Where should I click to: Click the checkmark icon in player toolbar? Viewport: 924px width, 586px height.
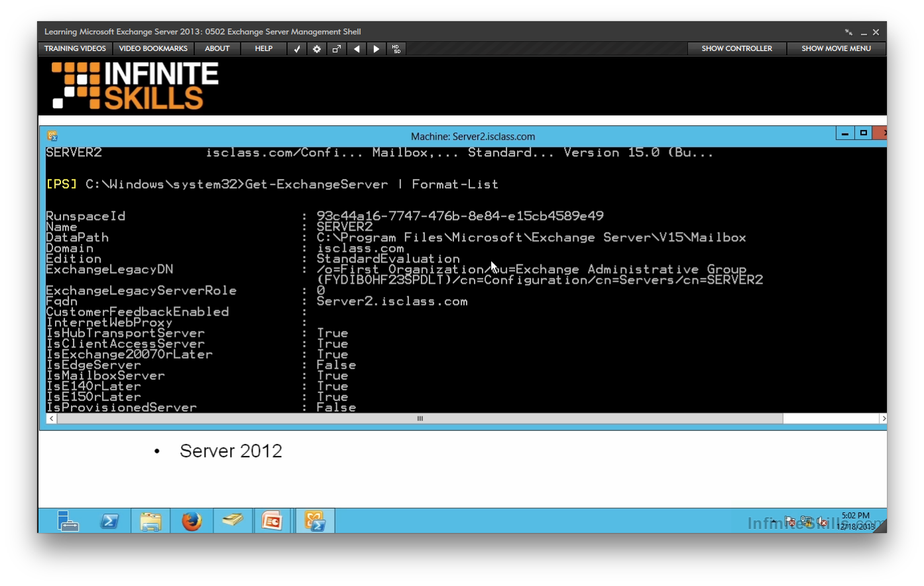297,48
